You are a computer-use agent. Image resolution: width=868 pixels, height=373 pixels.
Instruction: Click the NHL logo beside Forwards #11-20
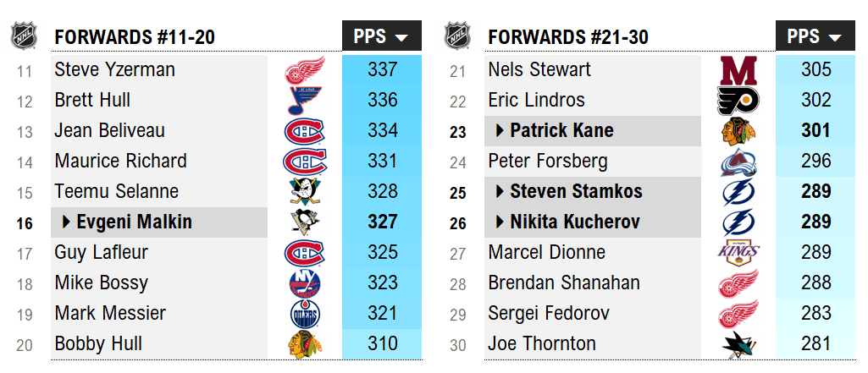click(x=24, y=36)
